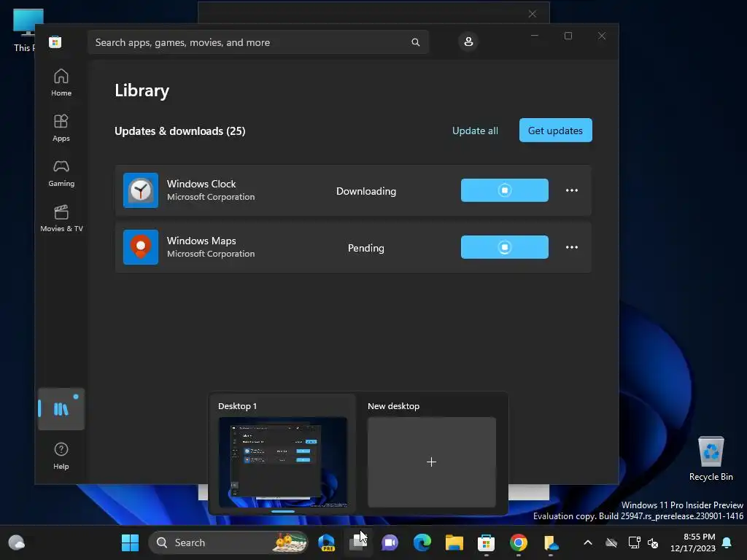
Task: Open Movies & TV section in sidebar
Action: (x=61, y=218)
